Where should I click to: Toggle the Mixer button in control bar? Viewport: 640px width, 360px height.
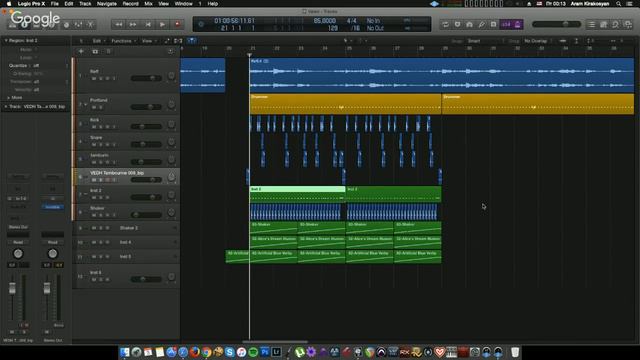(78, 25)
